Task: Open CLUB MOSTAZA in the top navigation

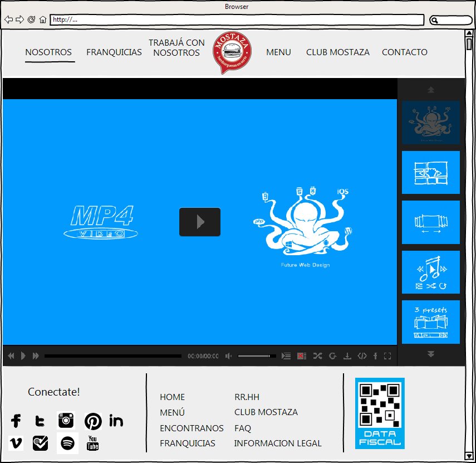Action: [x=338, y=52]
